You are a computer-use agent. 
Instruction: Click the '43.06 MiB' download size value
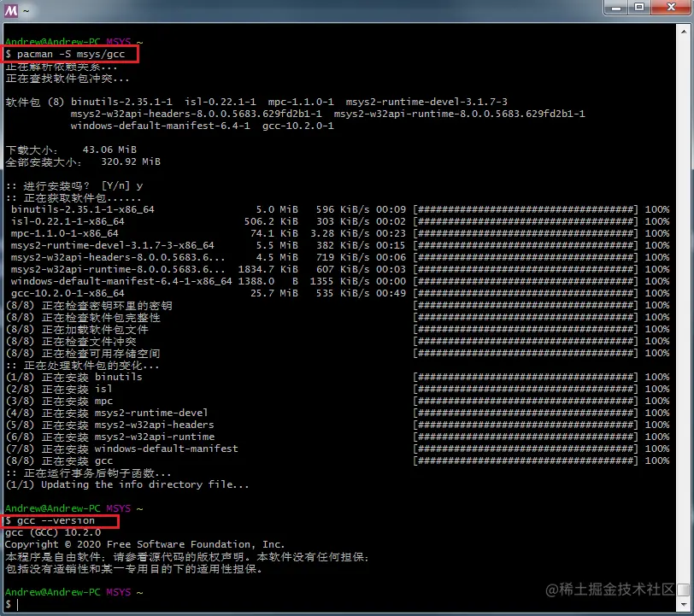[112, 150]
